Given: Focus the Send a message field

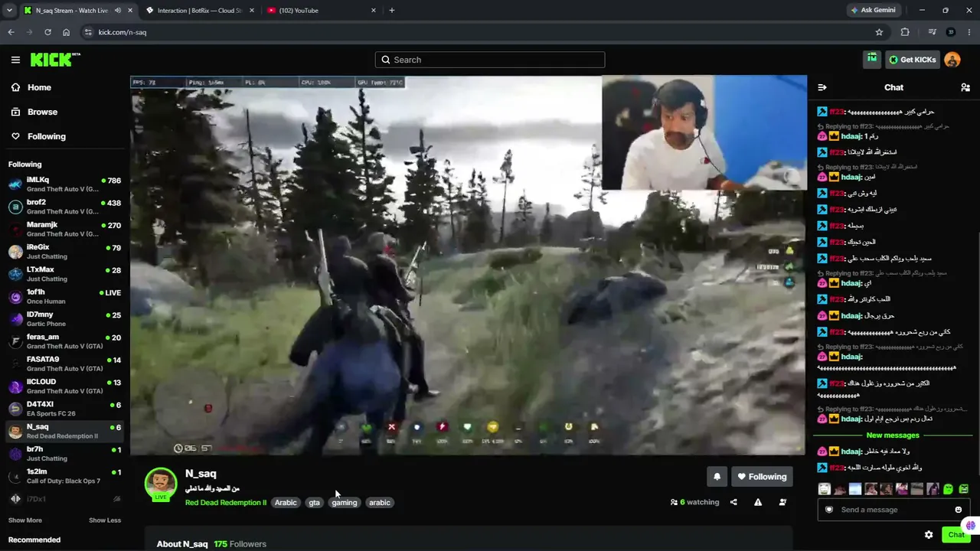Looking at the screenshot, I should coord(893,510).
